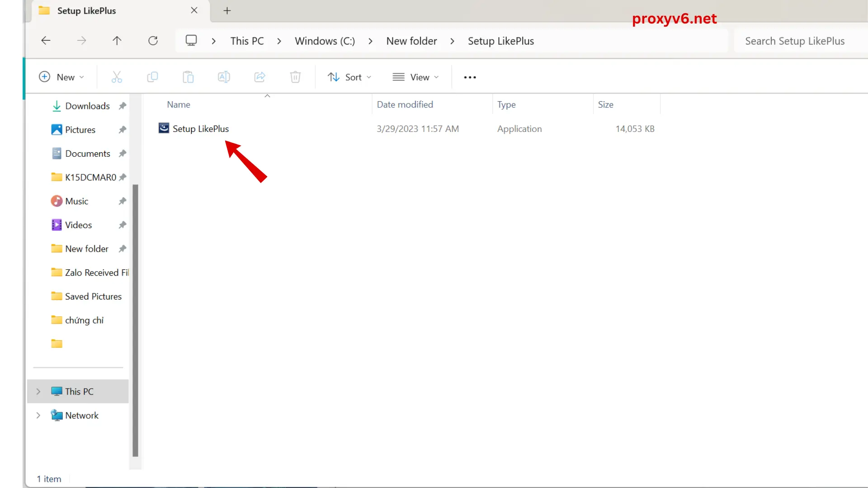The width and height of the screenshot is (868, 488).
Task: Unpin Downloads using its pin icon
Action: tap(122, 106)
